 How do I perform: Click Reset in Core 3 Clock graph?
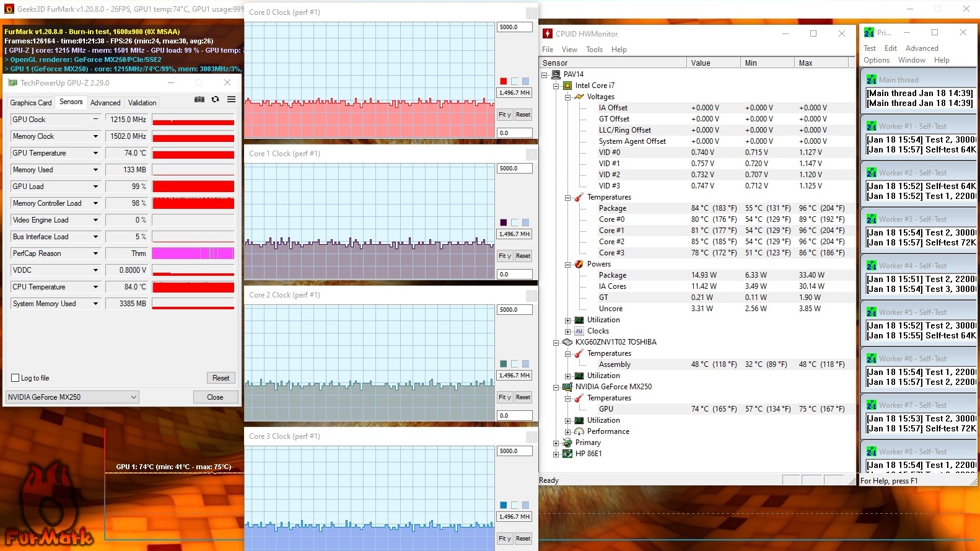click(523, 539)
